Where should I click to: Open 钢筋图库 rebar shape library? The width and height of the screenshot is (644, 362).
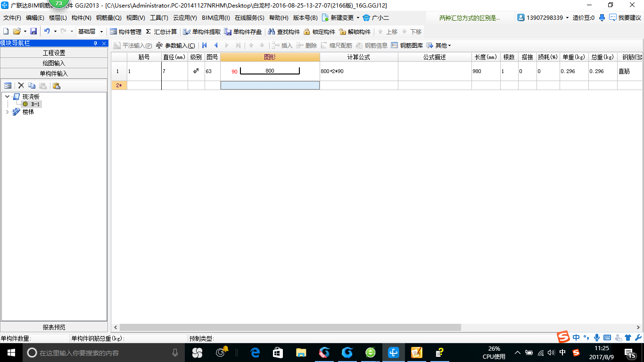point(407,46)
